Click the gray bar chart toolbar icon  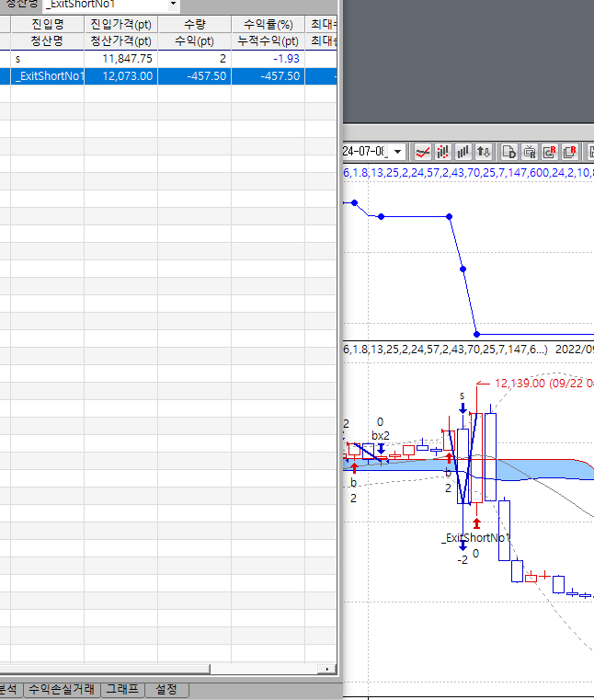pyautogui.click(x=463, y=151)
